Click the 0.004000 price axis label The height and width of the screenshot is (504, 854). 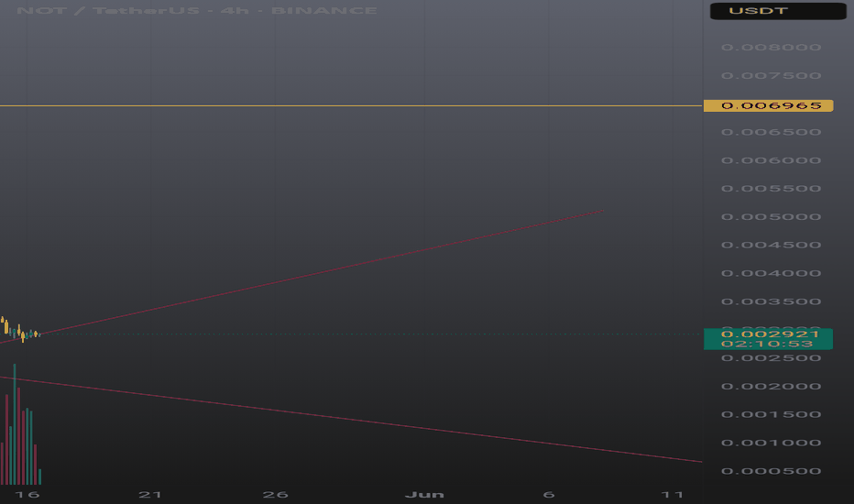click(772, 273)
